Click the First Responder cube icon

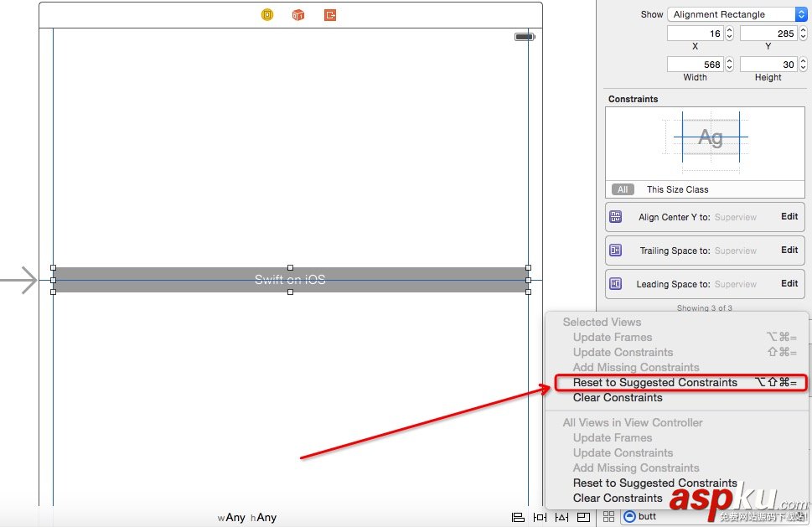tap(298, 15)
